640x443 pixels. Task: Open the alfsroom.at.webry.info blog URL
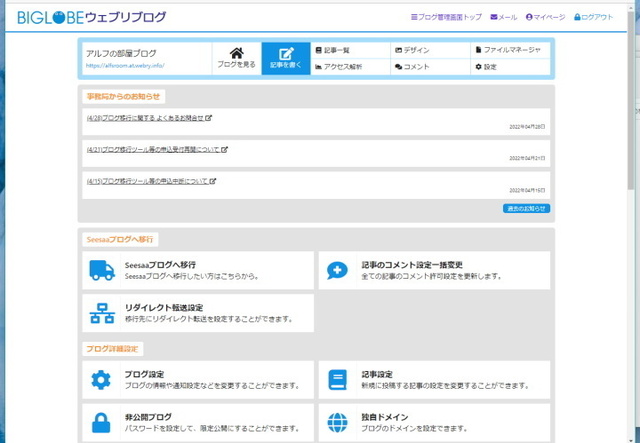click(x=125, y=65)
